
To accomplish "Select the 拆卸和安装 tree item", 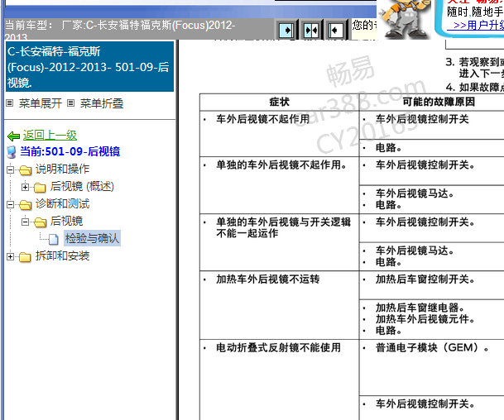I will [x=62, y=256].
